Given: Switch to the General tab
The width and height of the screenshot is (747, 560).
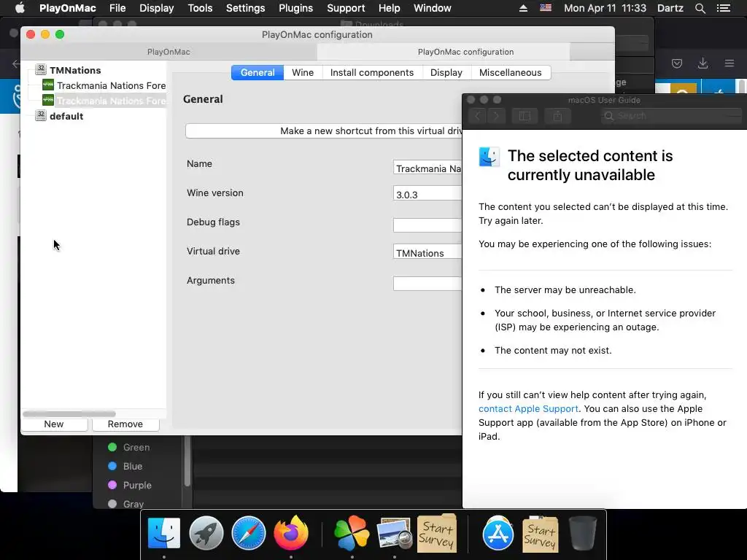Looking at the screenshot, I should pyautogui.click(x=258, y=72).
